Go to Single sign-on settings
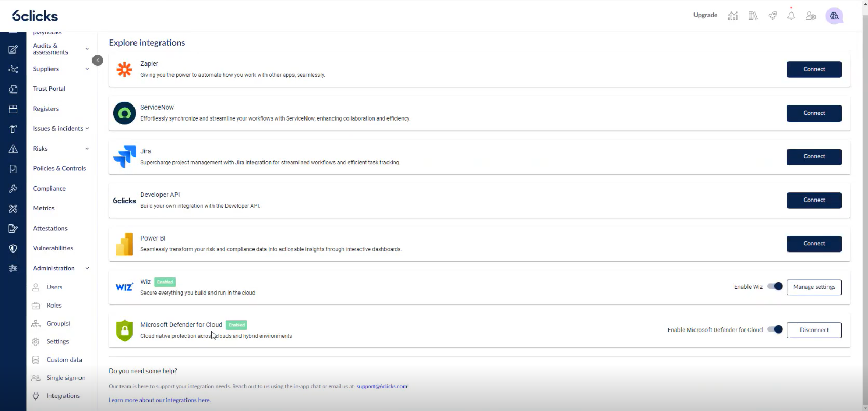Image resolution: width=868 pixels, height=411 pixels. 65,378
